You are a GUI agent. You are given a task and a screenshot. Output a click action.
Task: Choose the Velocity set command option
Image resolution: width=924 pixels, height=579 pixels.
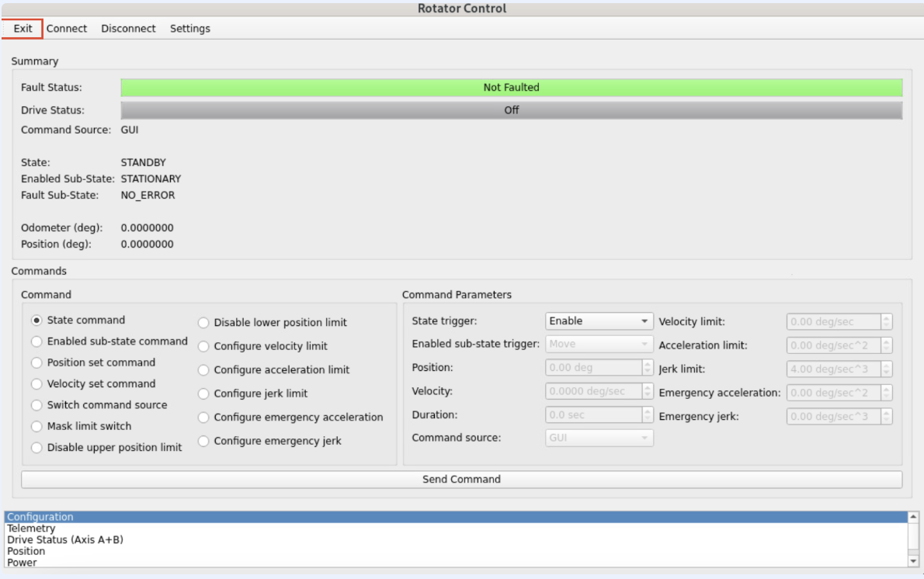[x=36, y=384]
